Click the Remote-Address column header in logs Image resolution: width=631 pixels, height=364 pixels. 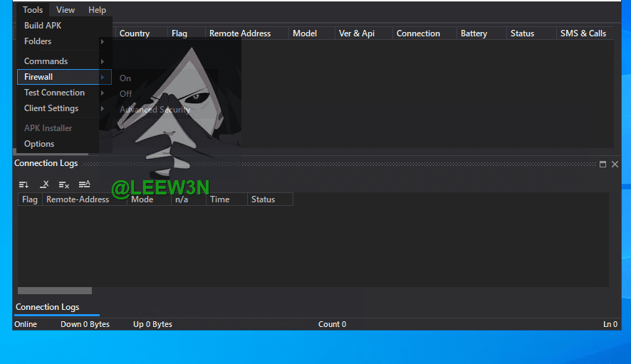coord(78,199)
